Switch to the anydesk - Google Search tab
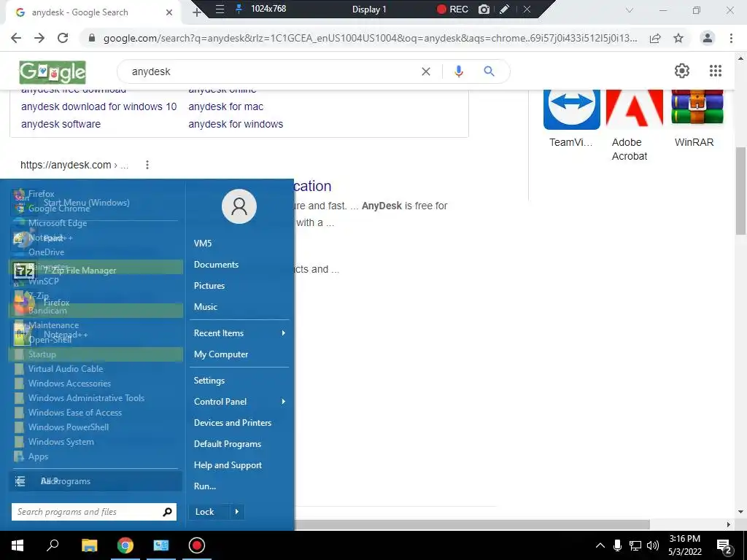The height and width of the screenshot is (560, 747). click(x=93, y=12)
